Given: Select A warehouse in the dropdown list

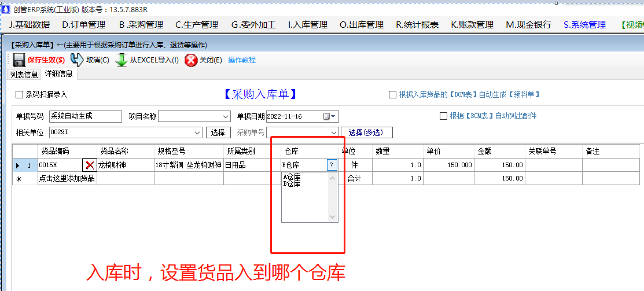Looking at the screenshot, I should (x=292, y=177).
